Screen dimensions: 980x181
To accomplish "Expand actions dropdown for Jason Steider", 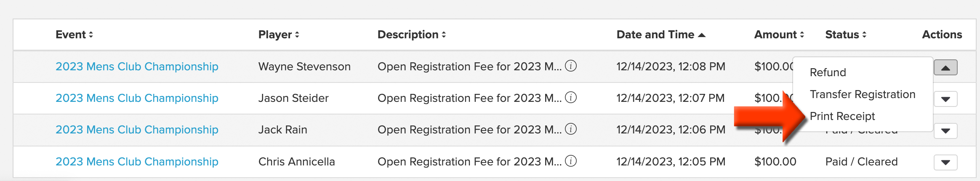I will pos(945,99).
